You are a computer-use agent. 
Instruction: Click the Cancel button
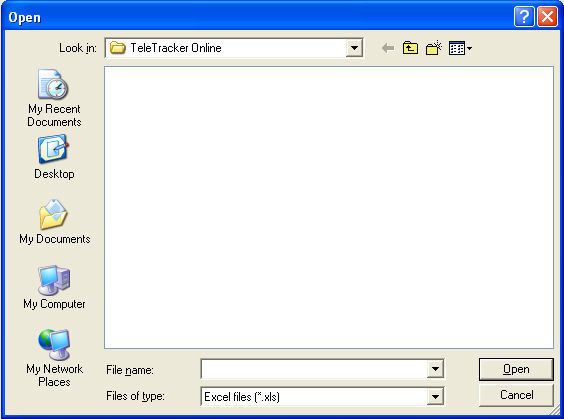coord(516,395)
